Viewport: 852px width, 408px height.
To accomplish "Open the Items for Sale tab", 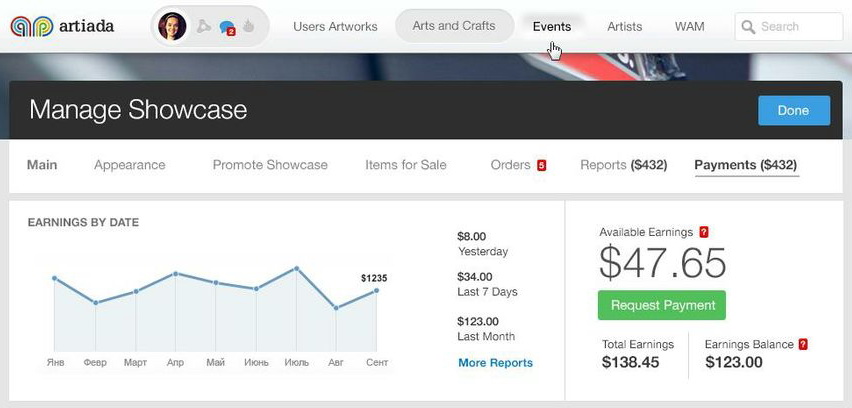I will 406,165.
